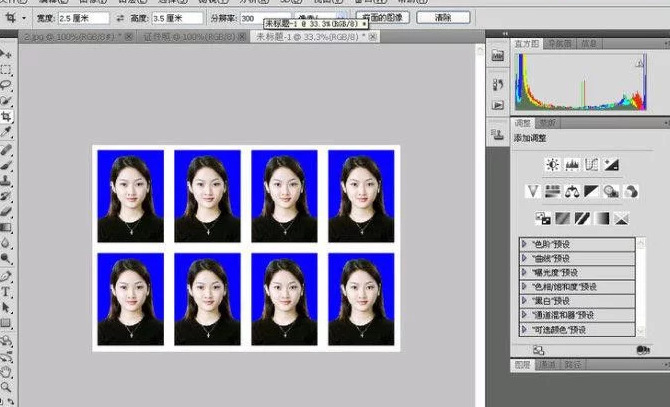
Task: Select the Move tool
Action: (6, 54)
